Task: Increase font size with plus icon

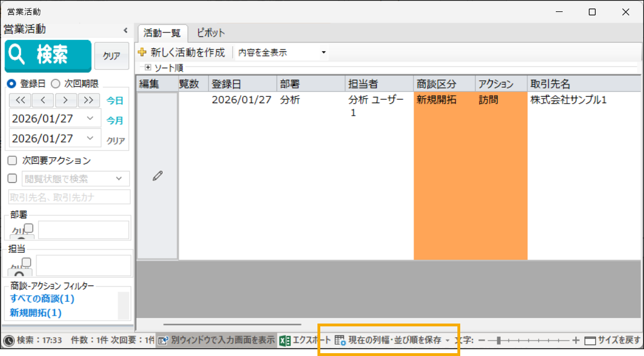Action: coord(575,341)
